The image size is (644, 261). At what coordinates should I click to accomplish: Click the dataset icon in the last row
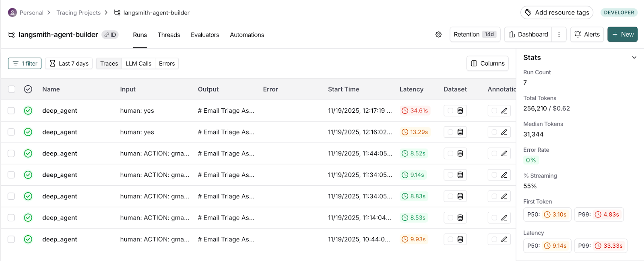[460, 239]
